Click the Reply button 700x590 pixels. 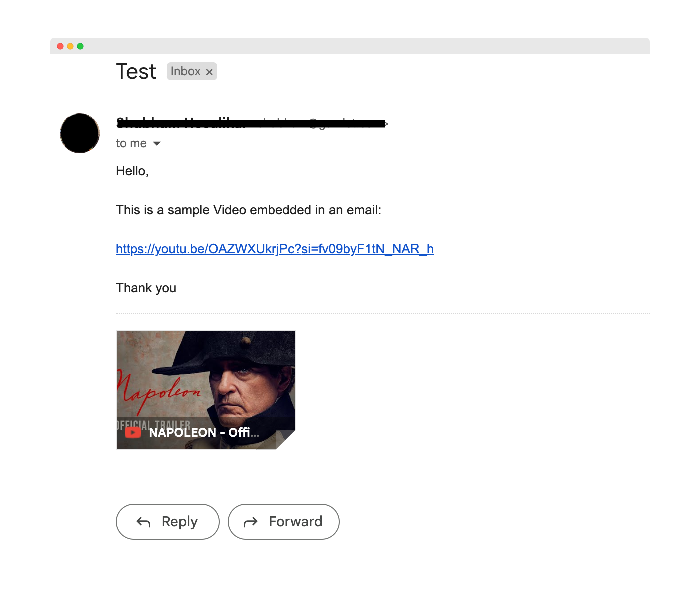coord(167,522)
